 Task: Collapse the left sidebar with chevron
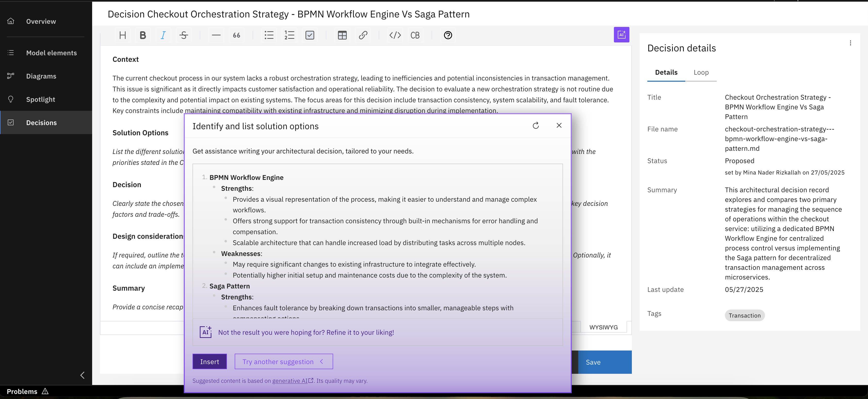pos(82,375)
